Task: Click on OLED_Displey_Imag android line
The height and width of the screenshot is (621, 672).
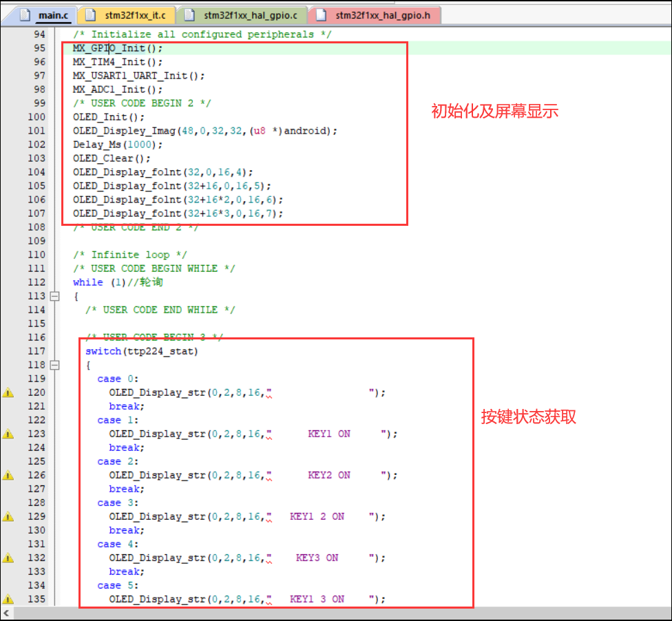Action: tap(205, 131)
